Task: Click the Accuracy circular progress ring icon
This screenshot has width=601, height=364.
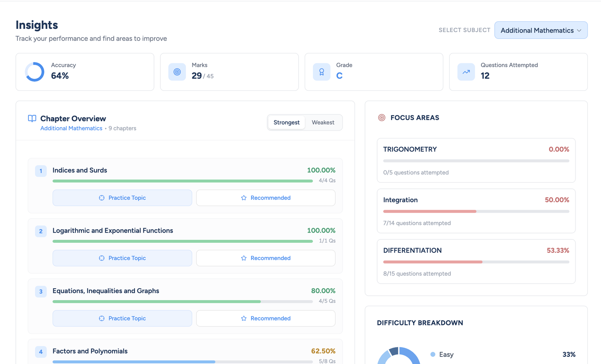Action: [35, 72]
